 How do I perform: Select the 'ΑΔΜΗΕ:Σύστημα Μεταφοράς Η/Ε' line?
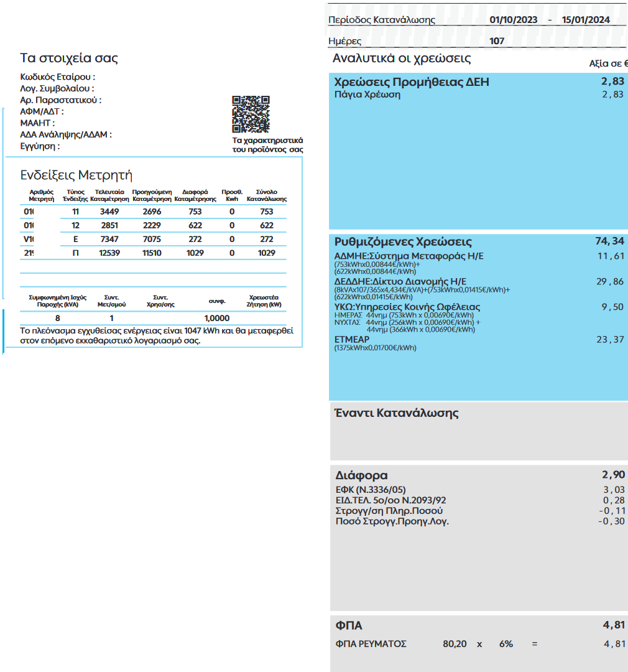(x=409, y=256)
